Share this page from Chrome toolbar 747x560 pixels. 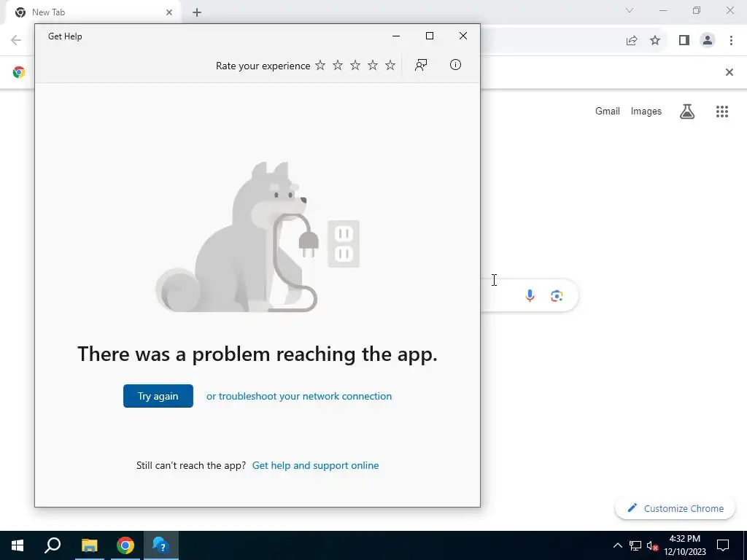(632, 41)
